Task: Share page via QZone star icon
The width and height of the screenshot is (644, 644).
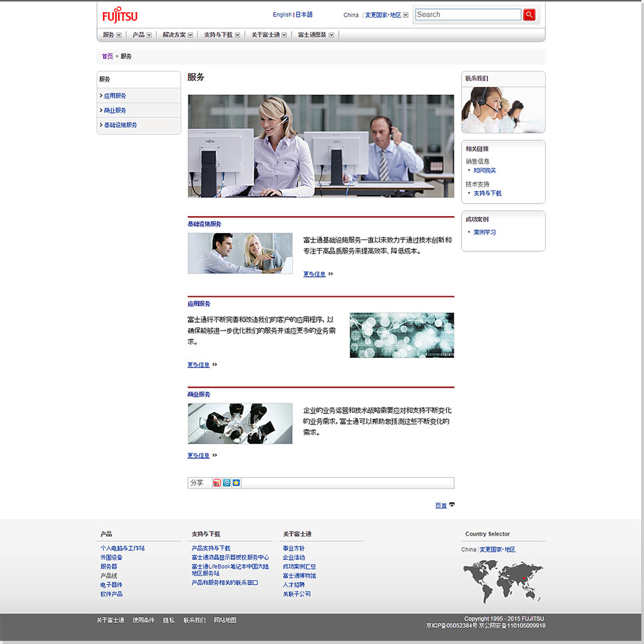Action: (x=236, y=483)
